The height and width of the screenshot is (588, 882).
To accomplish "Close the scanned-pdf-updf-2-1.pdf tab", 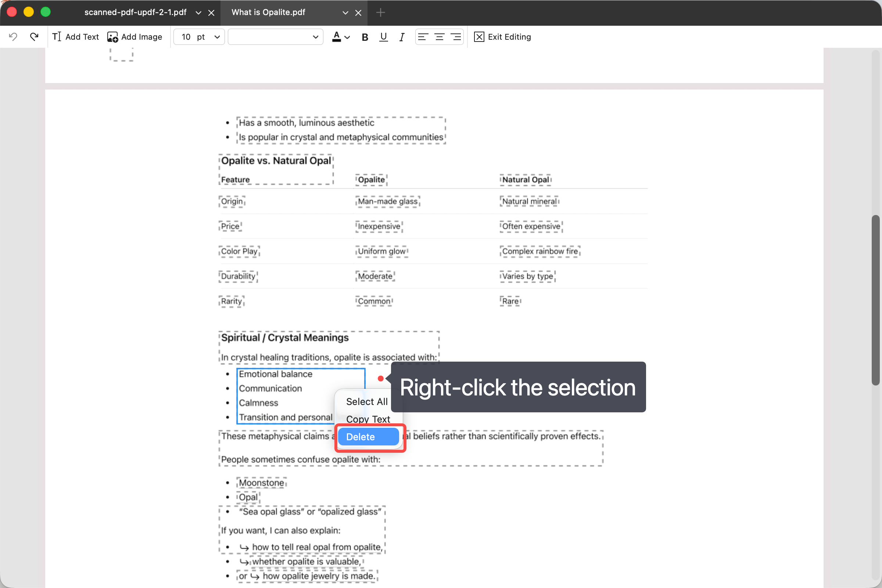I will (212, 13).
